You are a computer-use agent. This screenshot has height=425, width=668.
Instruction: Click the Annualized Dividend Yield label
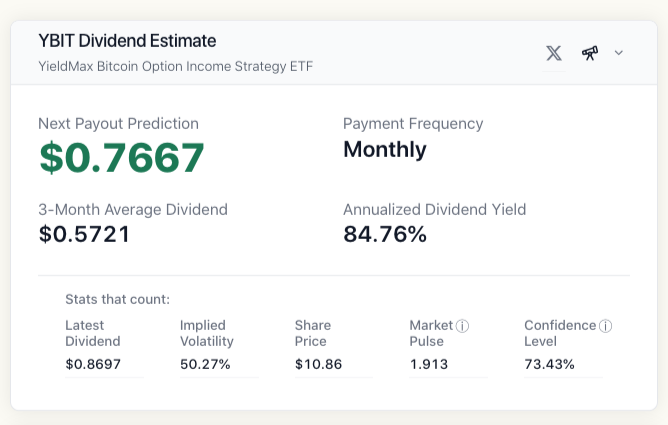(435, 210)
